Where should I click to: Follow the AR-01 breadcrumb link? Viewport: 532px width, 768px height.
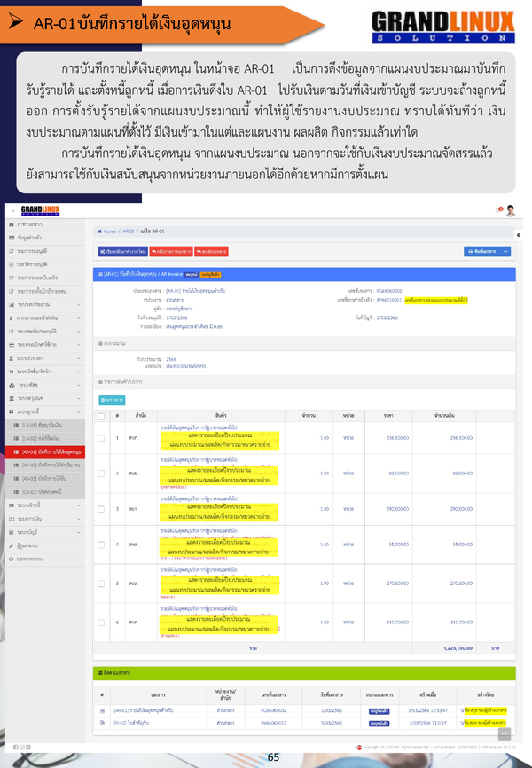[129, 231]
